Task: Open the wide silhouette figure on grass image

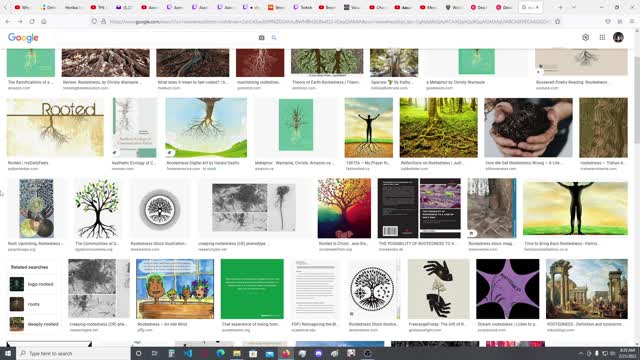Action: [x=575, y=208]
